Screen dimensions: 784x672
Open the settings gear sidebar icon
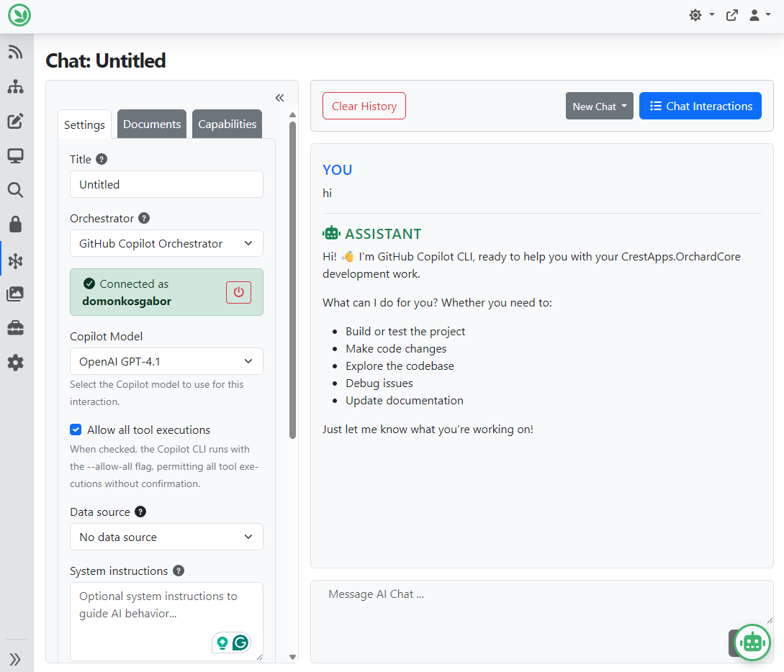click(x=16, y=363)
